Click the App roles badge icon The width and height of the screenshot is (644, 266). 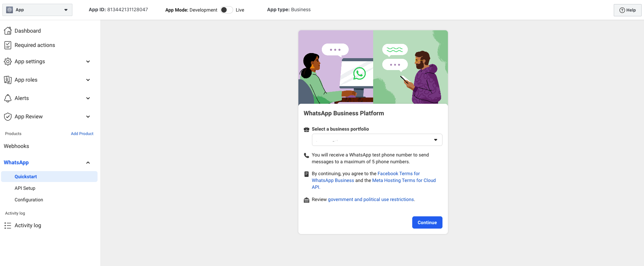tap(8, 80)
